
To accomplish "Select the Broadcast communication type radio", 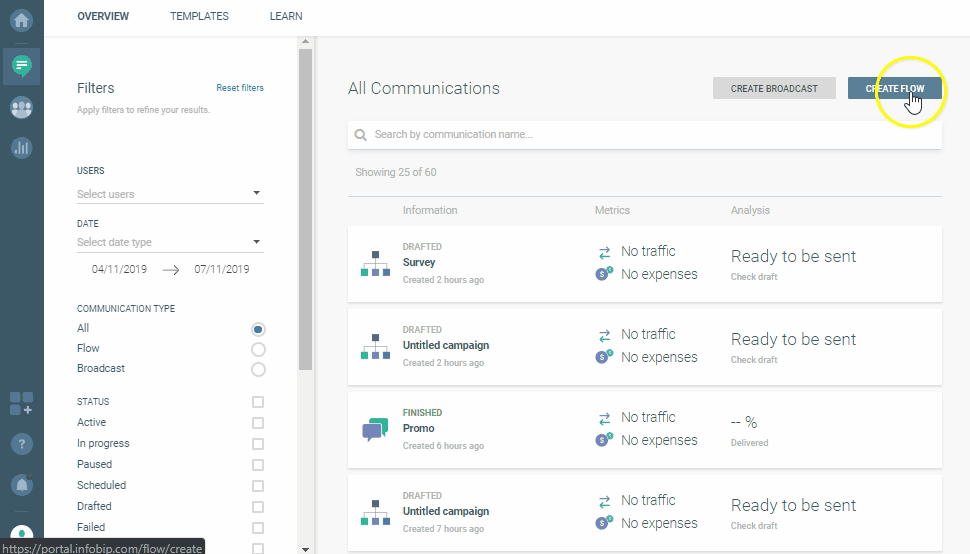I will point(258,369).
